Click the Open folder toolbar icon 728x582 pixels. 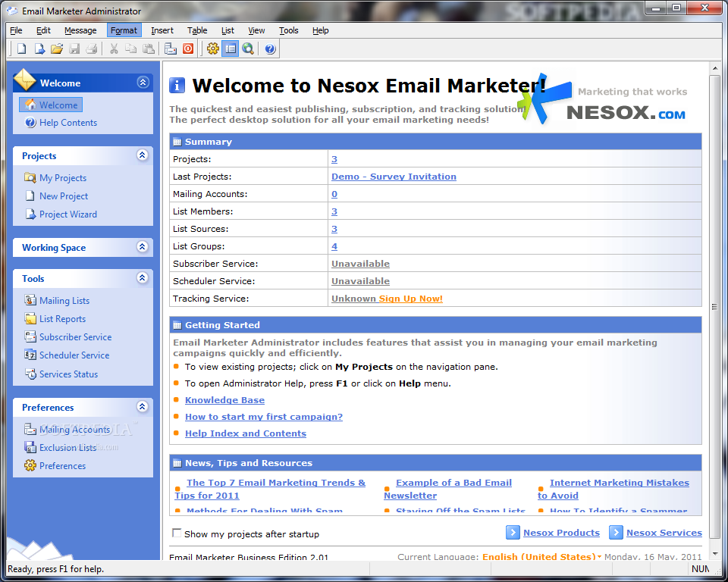point(57,48)
